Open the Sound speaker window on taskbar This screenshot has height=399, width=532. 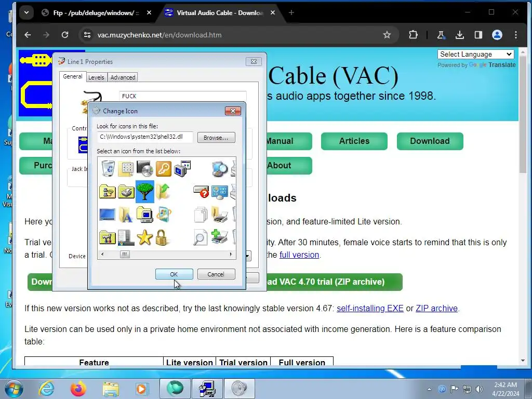coord(239,389)
